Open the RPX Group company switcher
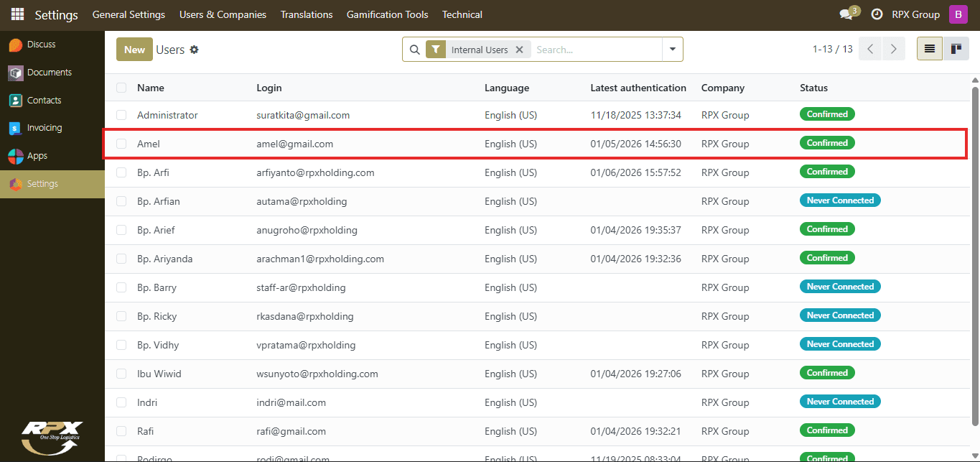Image resolution: width=980 pixels, height=462 pixels. pos(915,14)
